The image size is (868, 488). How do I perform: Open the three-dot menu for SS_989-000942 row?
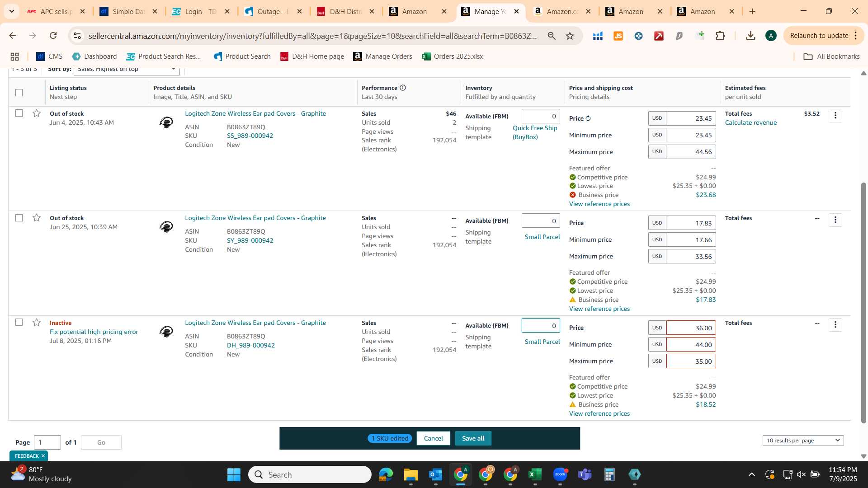point(835,116)
